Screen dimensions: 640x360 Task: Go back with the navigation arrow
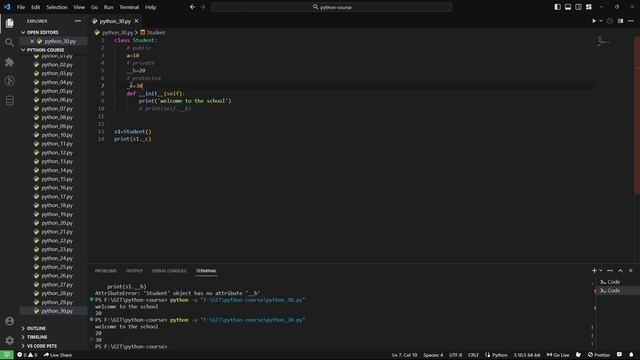[x=192, y=7]
